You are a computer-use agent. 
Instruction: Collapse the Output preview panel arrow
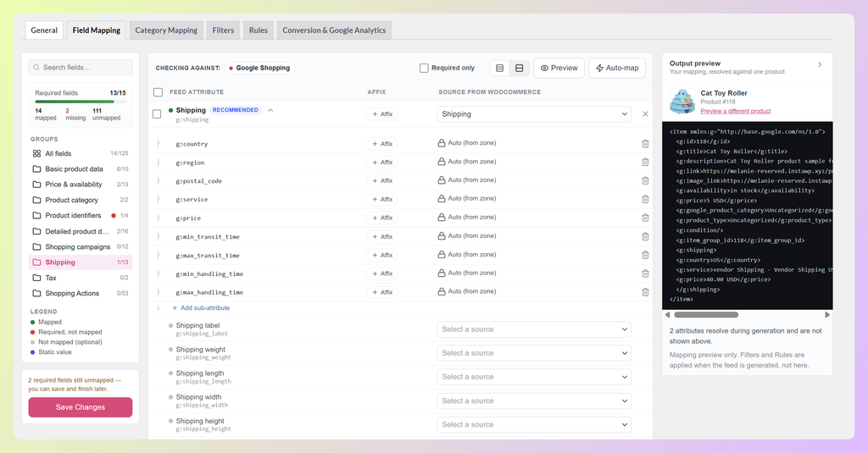820,64
